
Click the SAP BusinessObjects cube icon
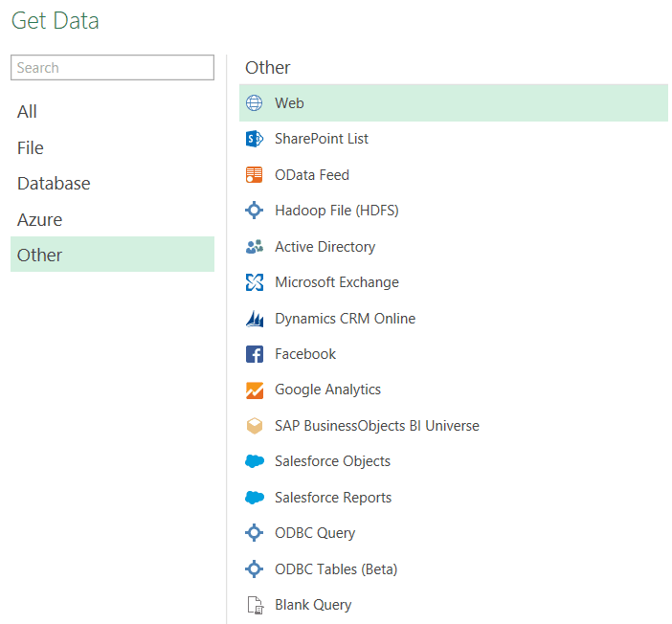254,426
